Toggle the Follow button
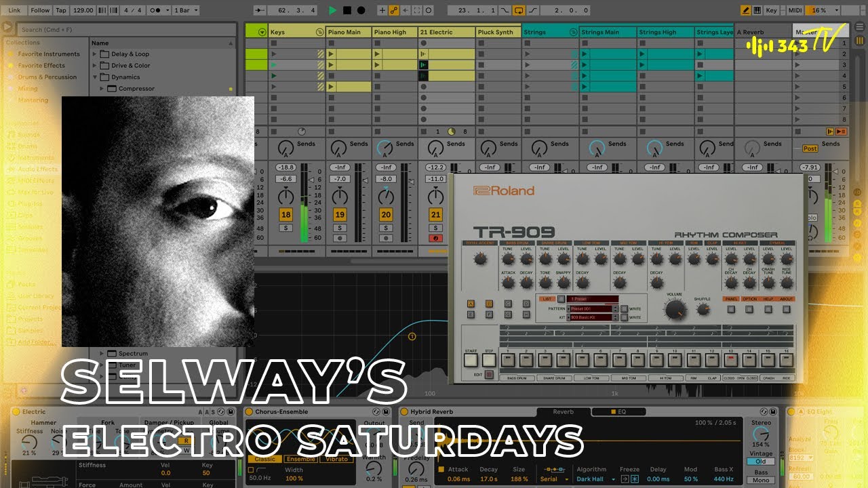The image size is (868, 488). (x=40, y=10)
